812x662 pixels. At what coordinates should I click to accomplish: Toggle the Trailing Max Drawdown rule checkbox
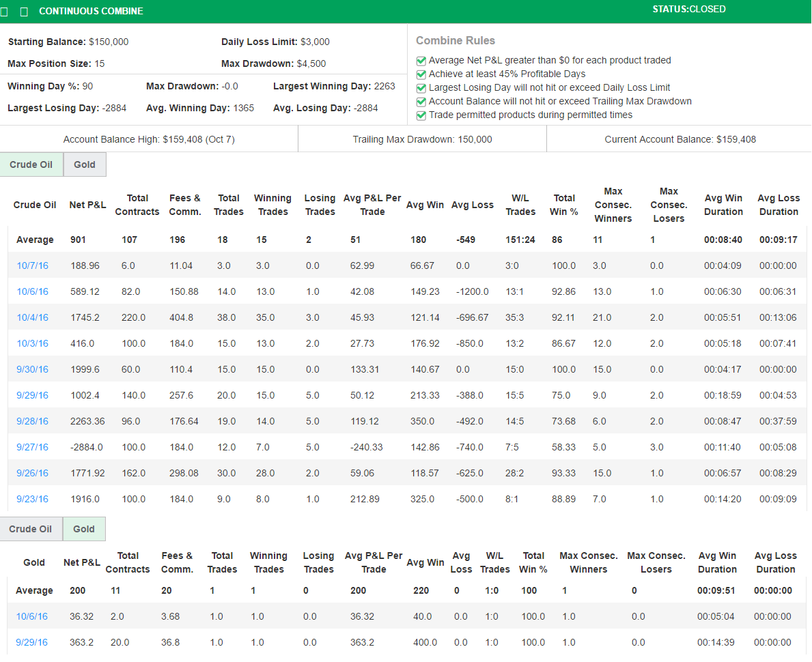(x=421, y=102)
